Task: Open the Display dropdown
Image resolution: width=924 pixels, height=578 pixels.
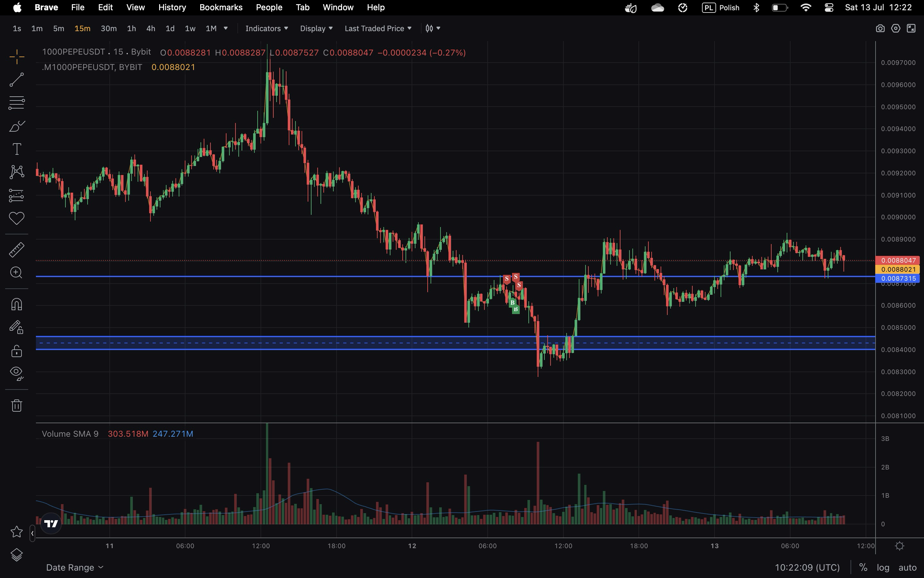Action: pyautogui.click(x=316, y=28)
